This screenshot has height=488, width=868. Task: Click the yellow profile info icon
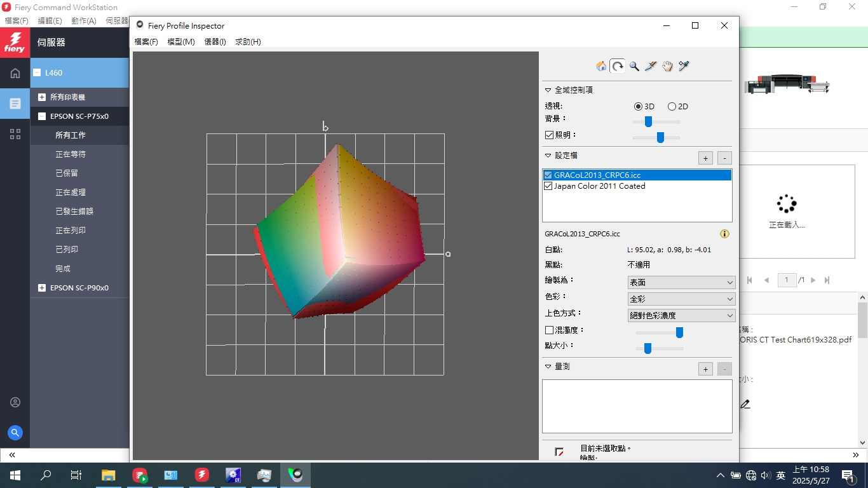pyautogui.click(x=724, y=234)
